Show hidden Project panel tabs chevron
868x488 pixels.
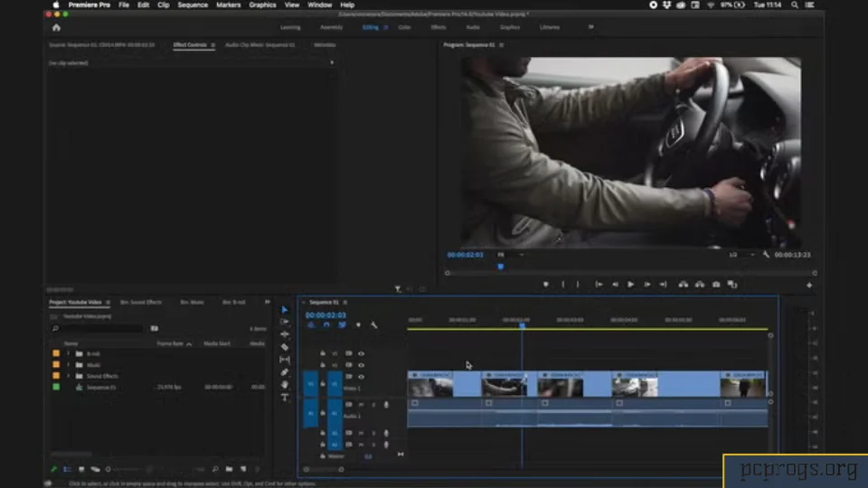click(x=268, y=302)
